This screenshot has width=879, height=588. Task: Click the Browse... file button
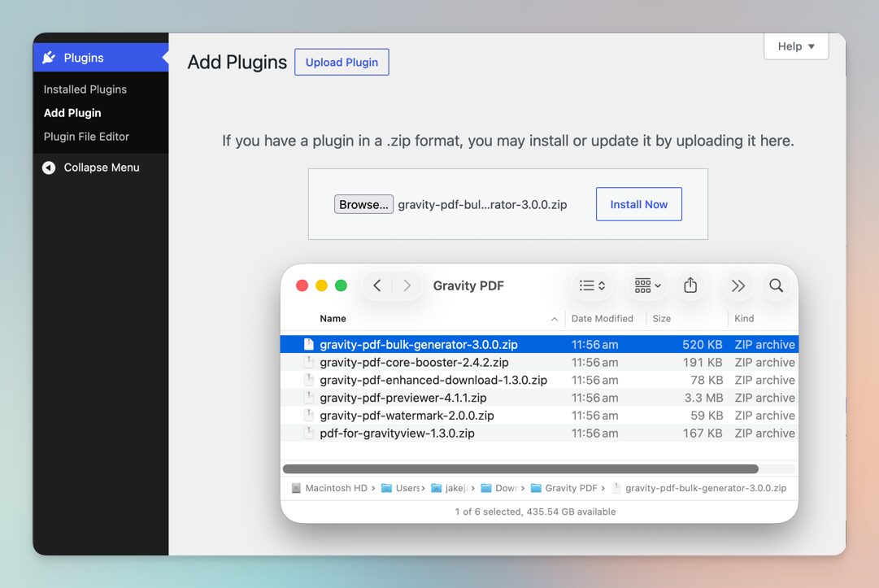click(x=363, y=205)
